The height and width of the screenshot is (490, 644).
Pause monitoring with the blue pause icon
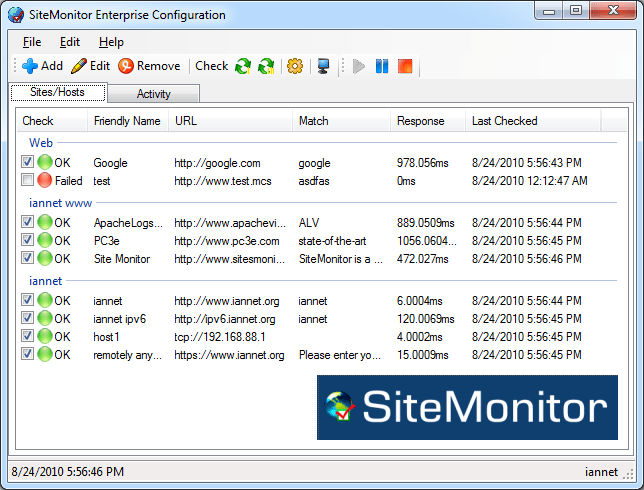tap(382, 66)
